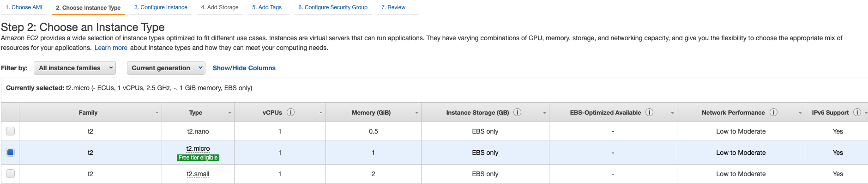Click the Memory (GiB) column header text
The image size is (868, 184).
[371, 112]
